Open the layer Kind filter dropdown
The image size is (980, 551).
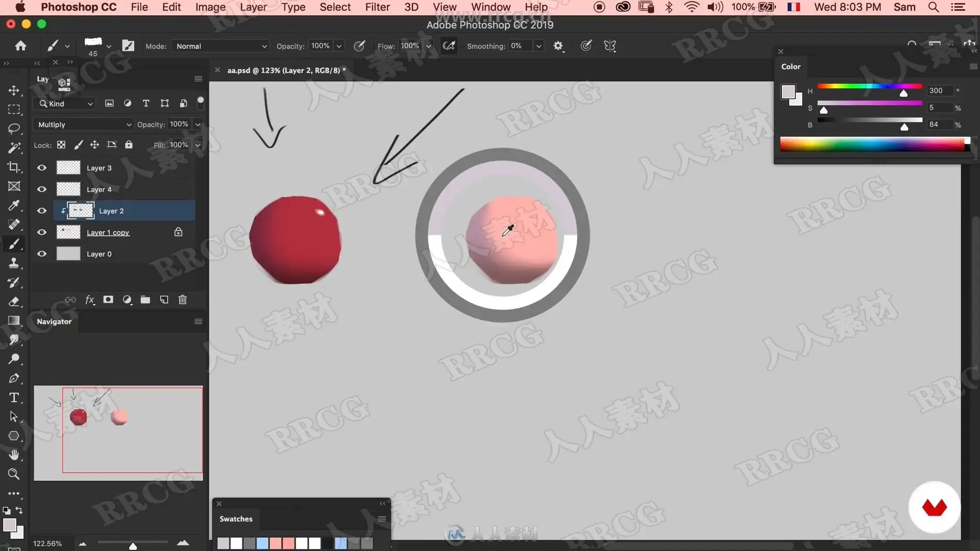pyautogui.click(x=66, y=104)
